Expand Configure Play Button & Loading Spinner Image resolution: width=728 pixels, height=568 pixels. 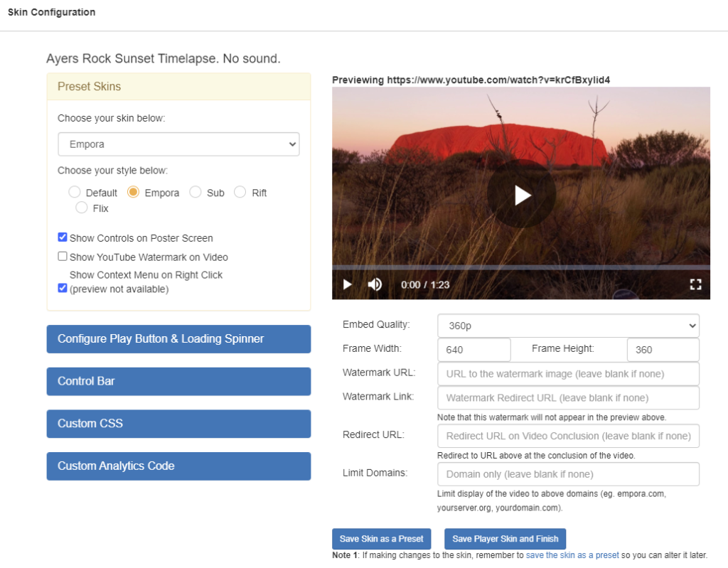click(x=178, y=339)
